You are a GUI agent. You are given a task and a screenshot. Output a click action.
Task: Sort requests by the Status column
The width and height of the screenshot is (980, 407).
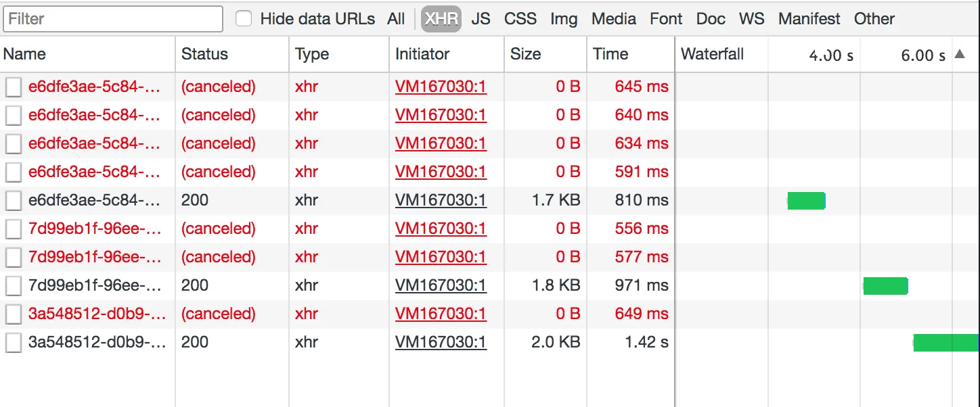[x=205, y=54]
